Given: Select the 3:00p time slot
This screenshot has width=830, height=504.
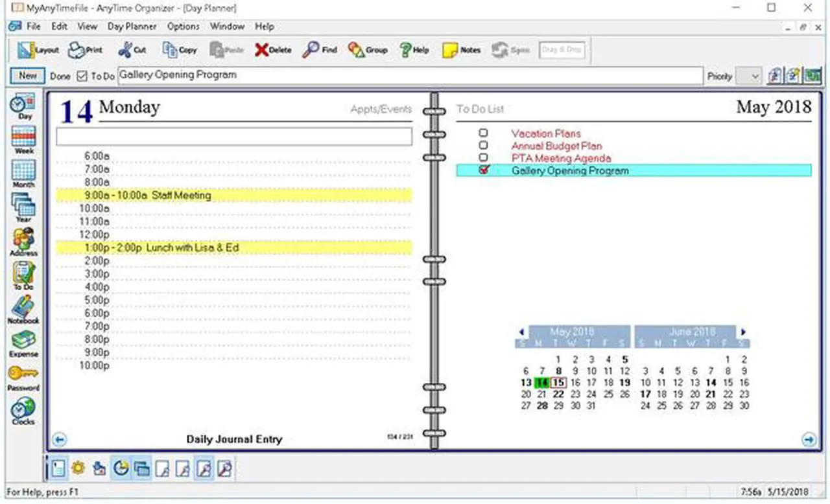Looking at the screenshot, I should [234, 274].
